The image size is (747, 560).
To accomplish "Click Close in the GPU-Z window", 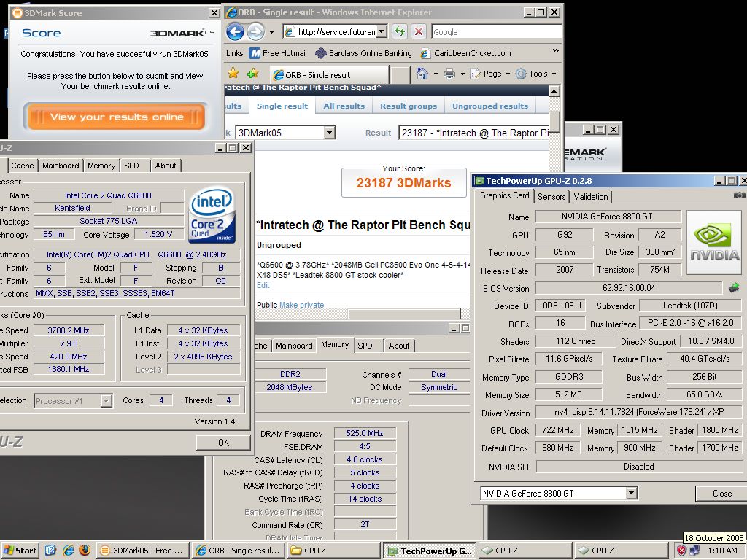I will coord(721,494).
